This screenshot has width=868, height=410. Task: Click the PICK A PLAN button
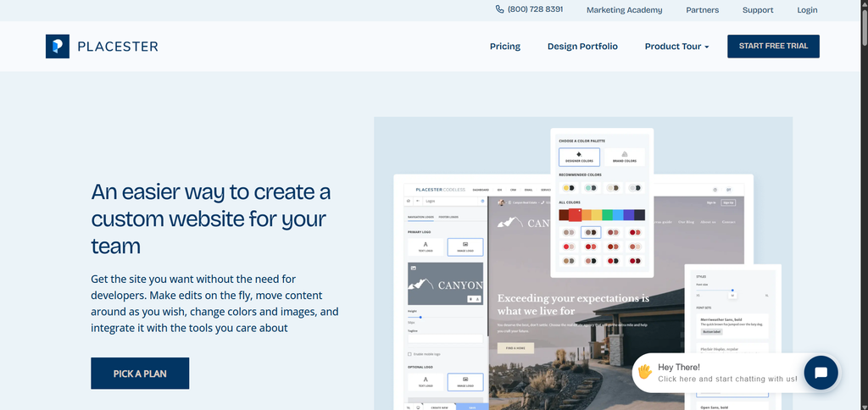click(x=140, y=374)
